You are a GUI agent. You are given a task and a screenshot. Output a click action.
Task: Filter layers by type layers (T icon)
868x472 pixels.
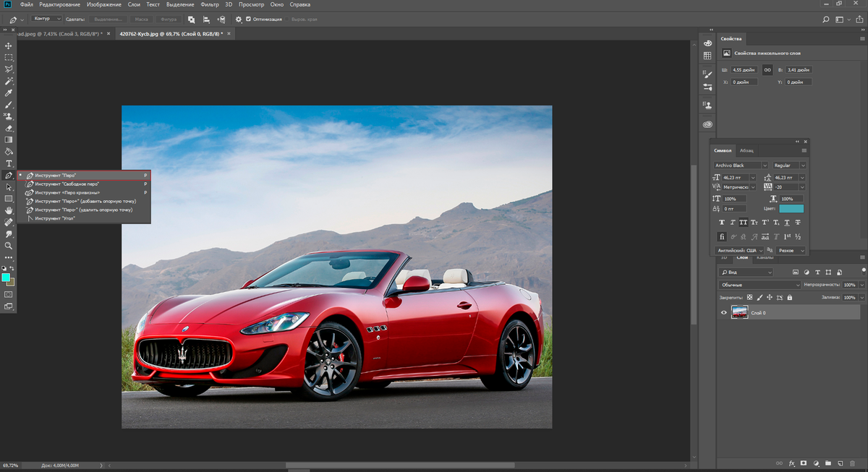tap(817, 273)
